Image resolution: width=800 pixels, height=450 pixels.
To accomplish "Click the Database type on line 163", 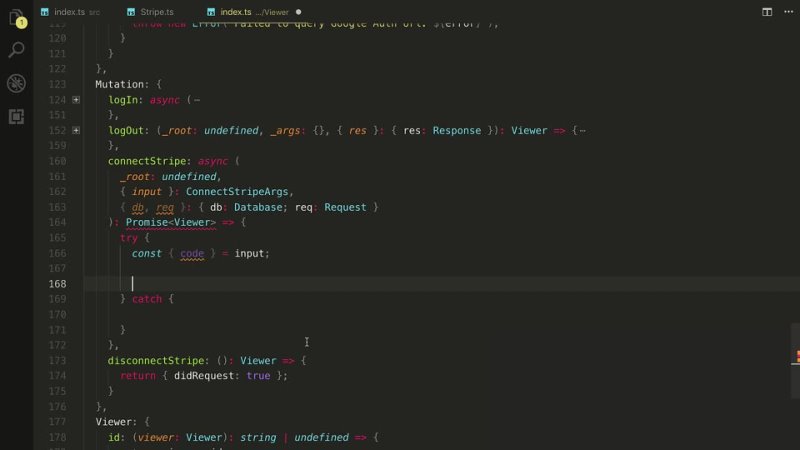I will point(258,207).
